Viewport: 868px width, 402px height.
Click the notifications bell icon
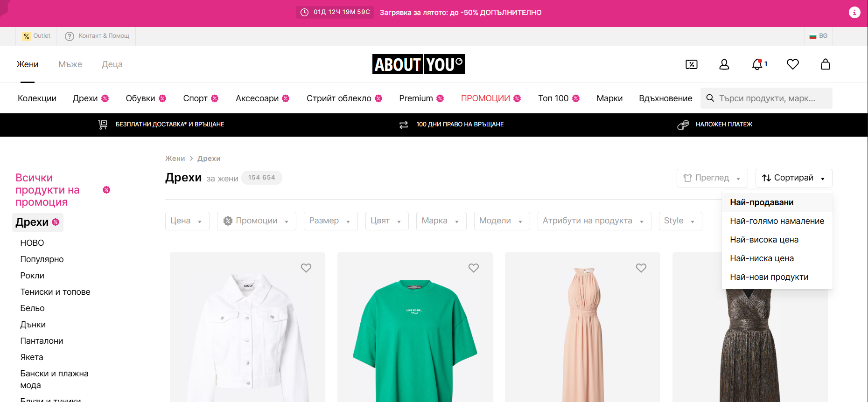click(757, 64)
